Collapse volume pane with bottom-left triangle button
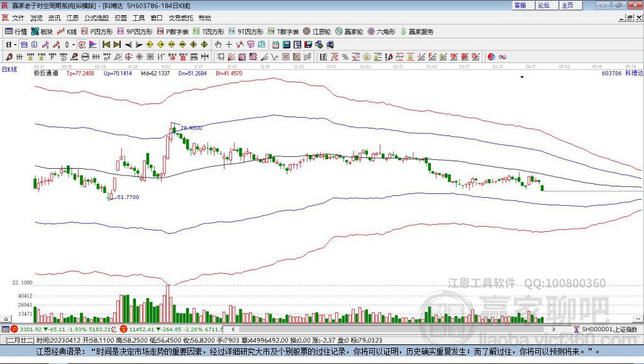Image resolution: width=644 pixels, height=364 pixels. coord(6,319)
